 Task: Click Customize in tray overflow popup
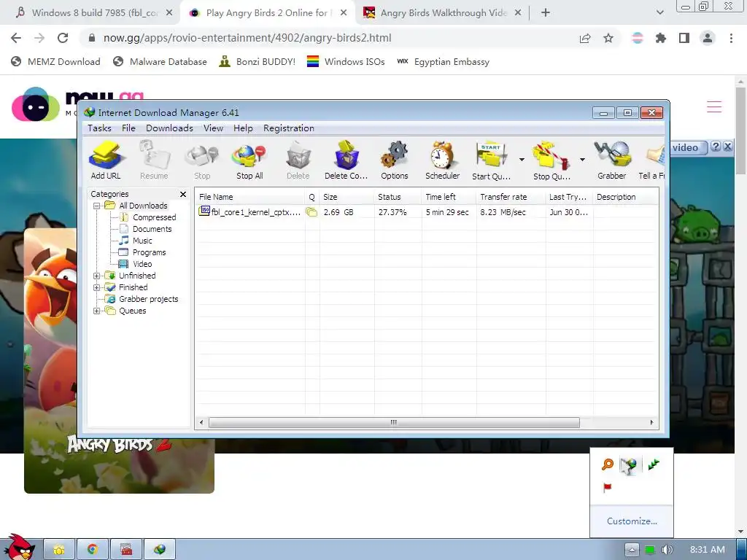[632, 521]
